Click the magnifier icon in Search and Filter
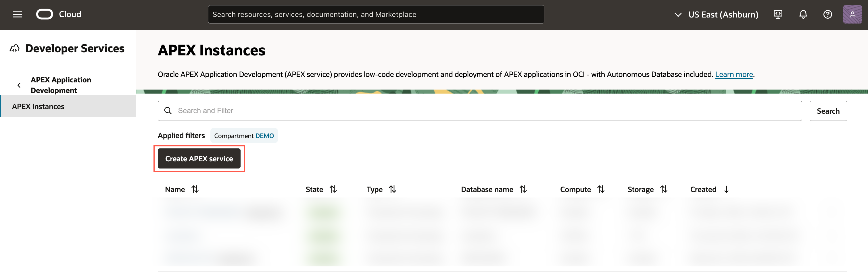 pyautogui.click(x=168, y=111)
